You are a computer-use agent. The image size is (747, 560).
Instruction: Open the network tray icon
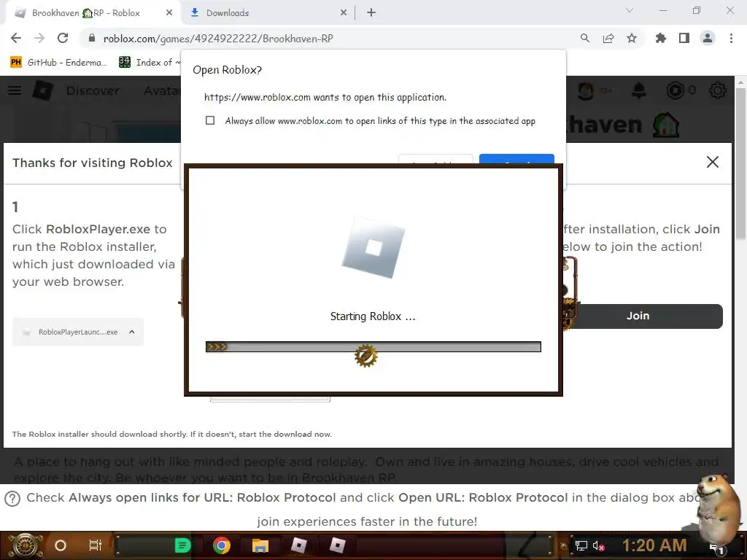click(x=581, y=545)
